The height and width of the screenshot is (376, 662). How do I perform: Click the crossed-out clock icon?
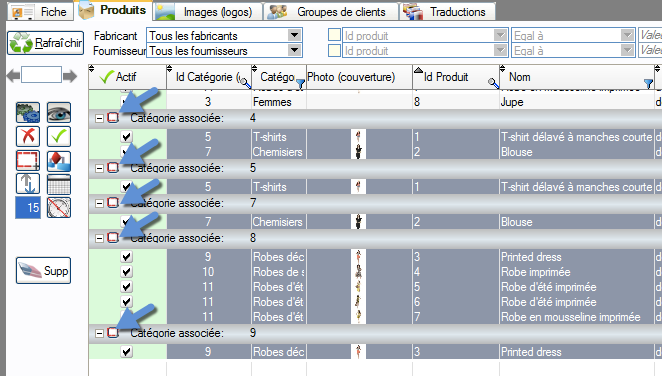(59, 208)
